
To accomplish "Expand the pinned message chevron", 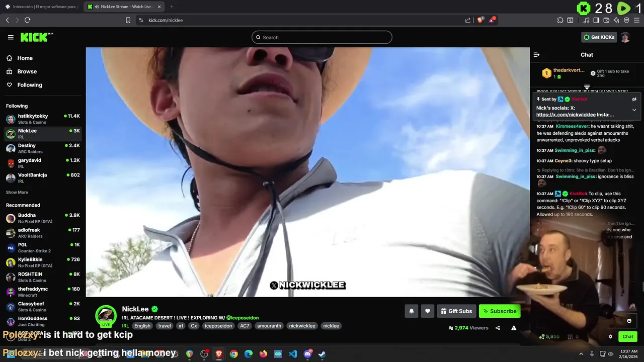I will tap(634, 110).
